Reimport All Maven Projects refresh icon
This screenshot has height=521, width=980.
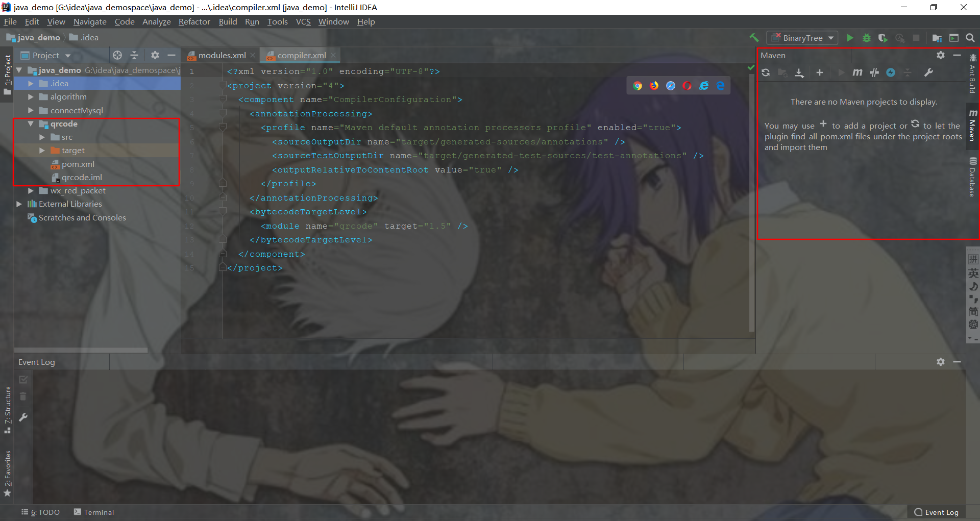click(x=766, y=72)
